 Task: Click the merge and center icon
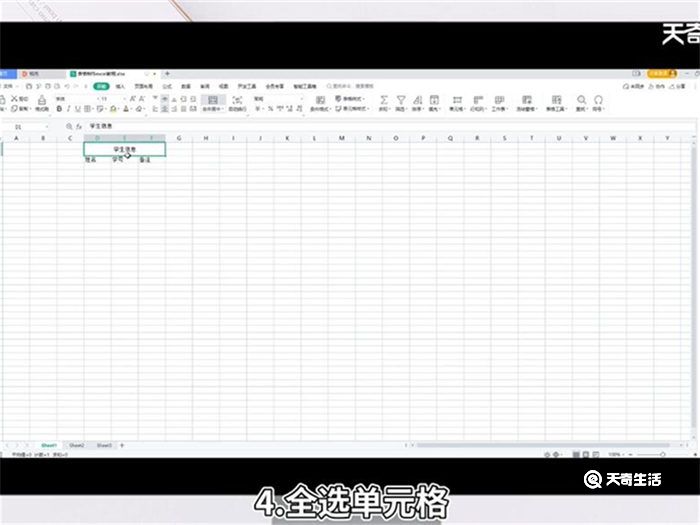click(x=212, y=100)
